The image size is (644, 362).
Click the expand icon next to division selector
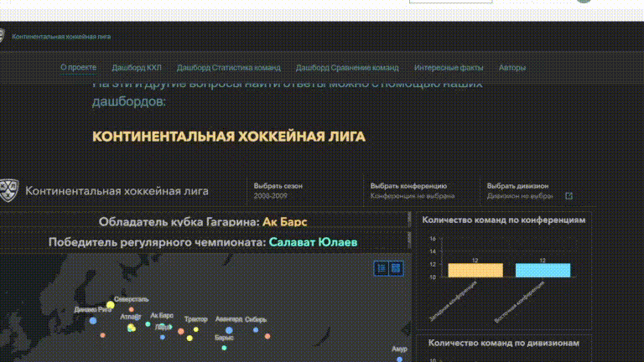pos(569,196)
